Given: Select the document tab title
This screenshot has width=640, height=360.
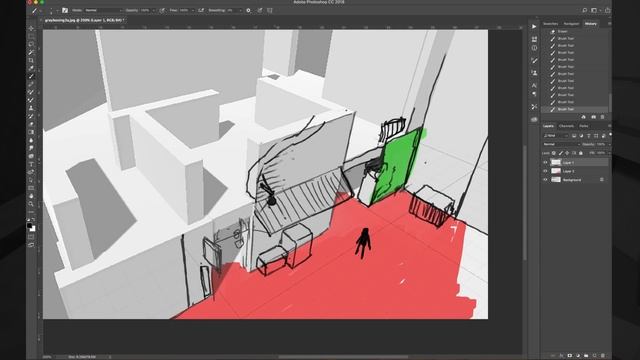Looking at the screenshot, I should pyautogui.click(x=84, y=20).
